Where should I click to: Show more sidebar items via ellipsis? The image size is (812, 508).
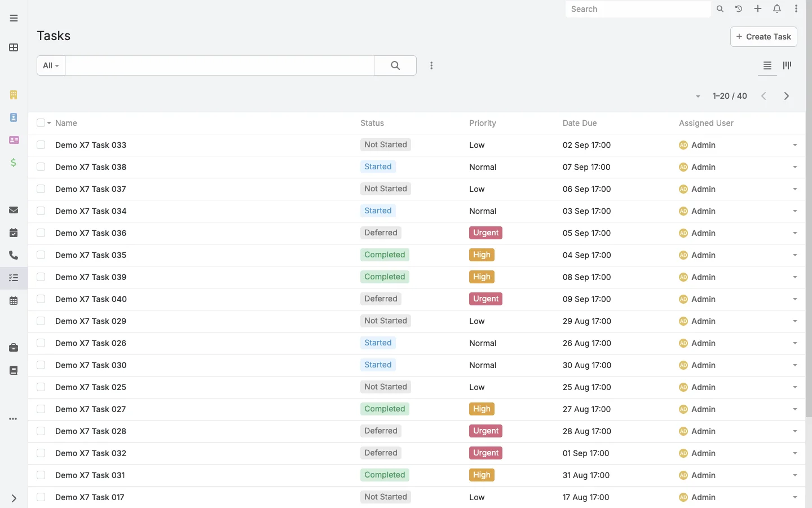click(14, 419)
